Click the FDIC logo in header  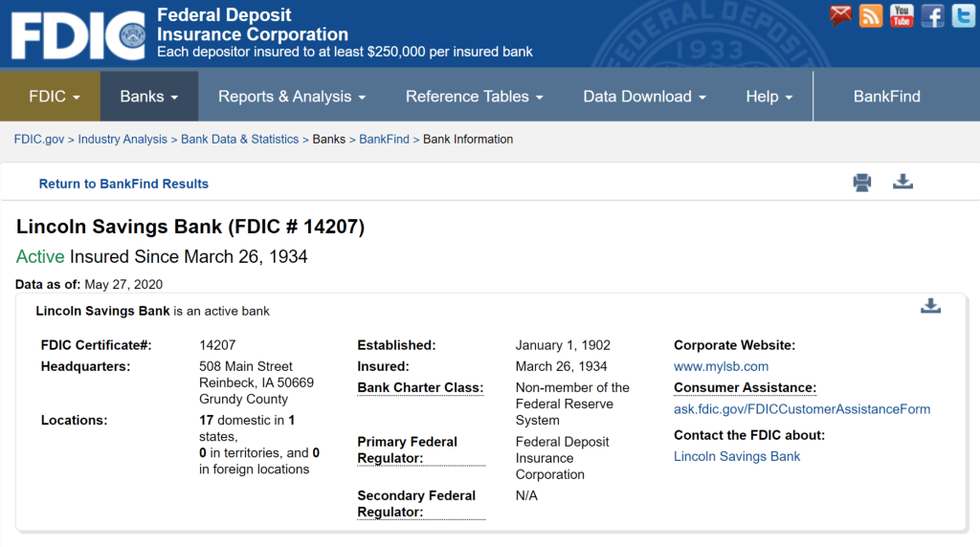[x=78, y=35]
